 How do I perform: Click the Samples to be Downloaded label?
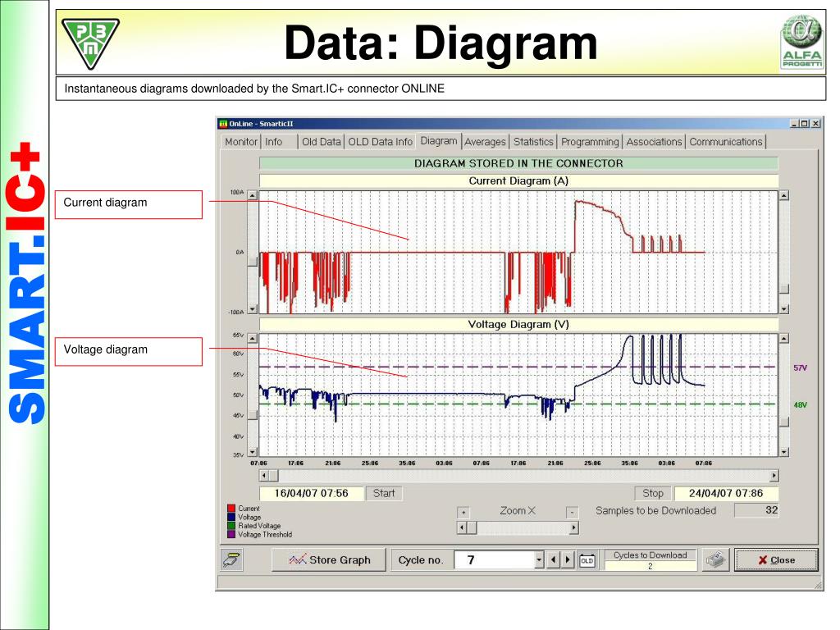pos(655,510)
